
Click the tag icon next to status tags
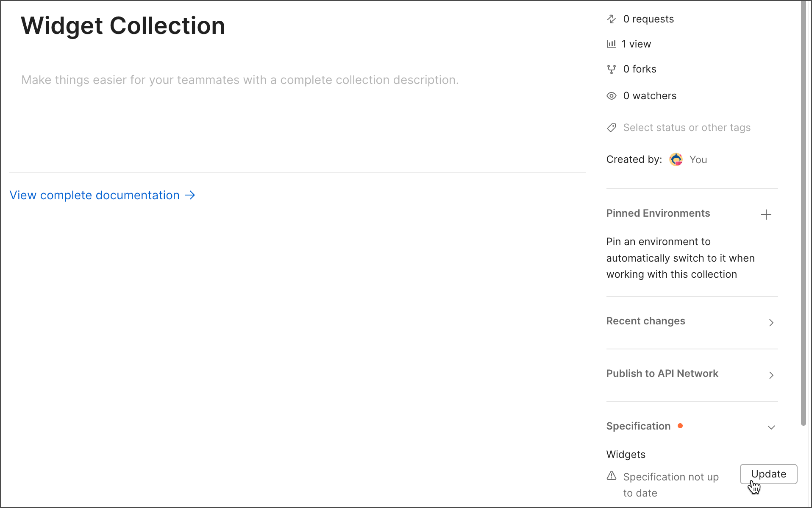(612, 128)
